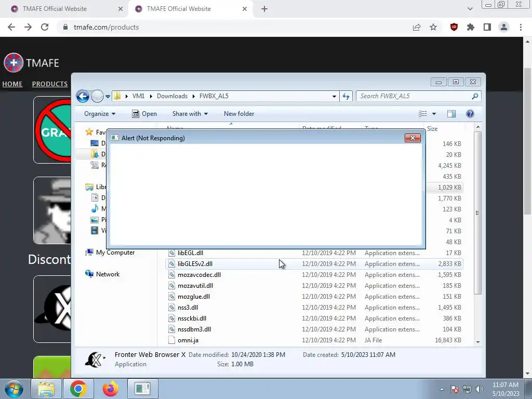Click the taskbar clock 11:07 AM
This screenshot has height=399, width=532.
pyautogui.click(x=505, y=389)
